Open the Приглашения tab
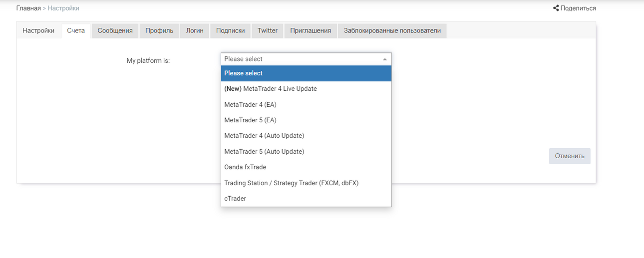 pyautogui.click(x=311, y=30)
